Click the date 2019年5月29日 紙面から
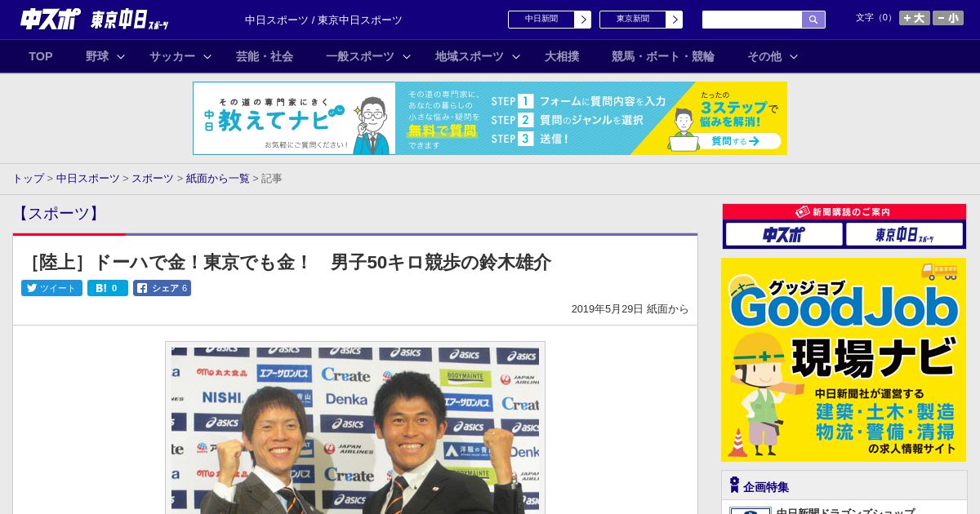980x514 pixels. click(630, 309)
